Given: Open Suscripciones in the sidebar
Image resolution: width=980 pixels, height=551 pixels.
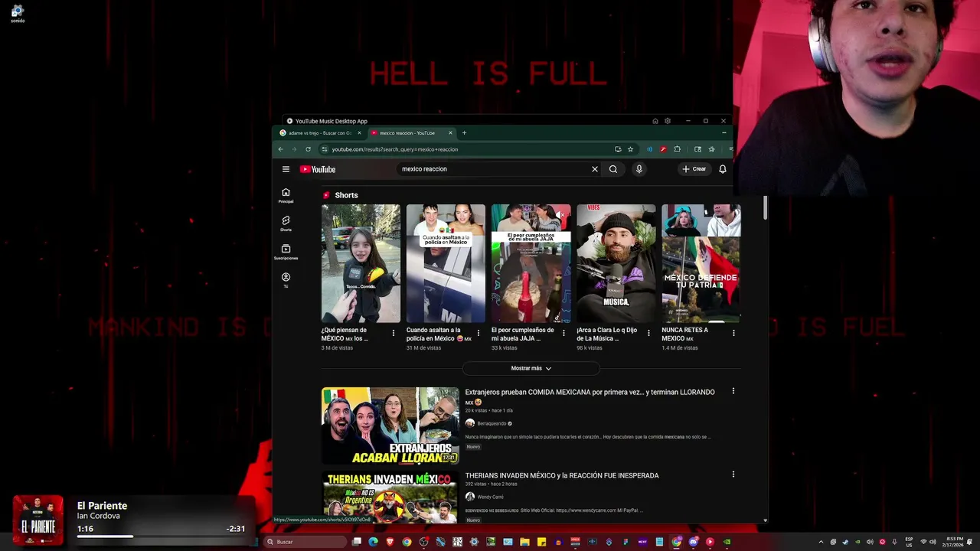Looking at the screenshot, I should 286,252.
